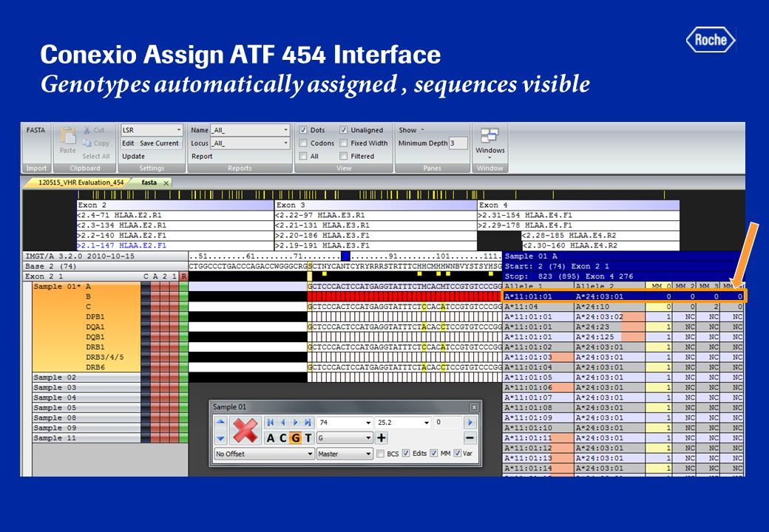Move up with the blue up arrow

(x=220, y=422)
